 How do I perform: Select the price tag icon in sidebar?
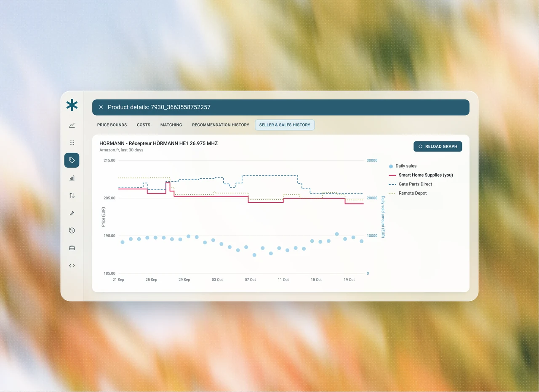tap(72, 160)
